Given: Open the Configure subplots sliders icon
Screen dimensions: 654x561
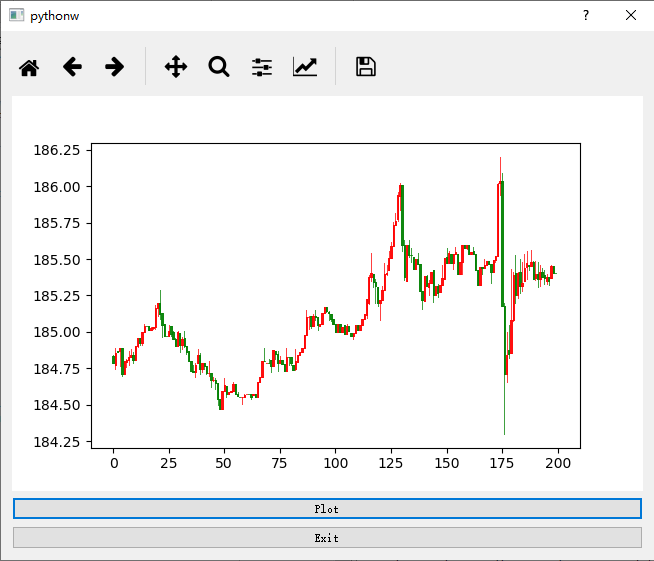Looking at the screenshot, I should click(x=262, y=67).
